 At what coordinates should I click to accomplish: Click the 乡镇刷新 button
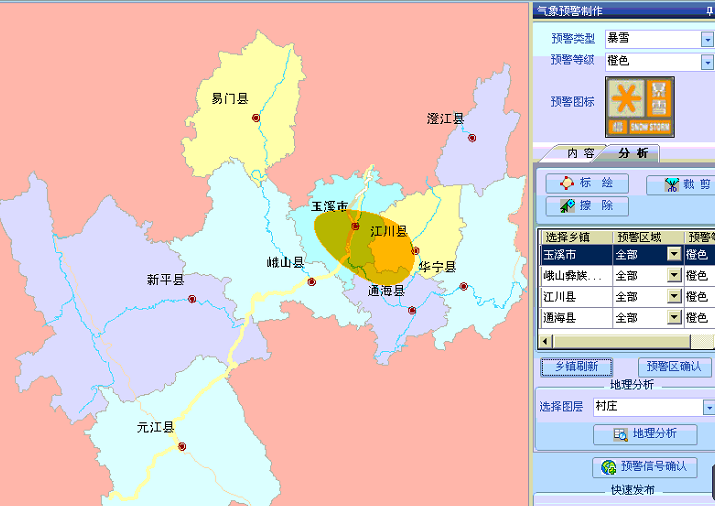(576, 367)
